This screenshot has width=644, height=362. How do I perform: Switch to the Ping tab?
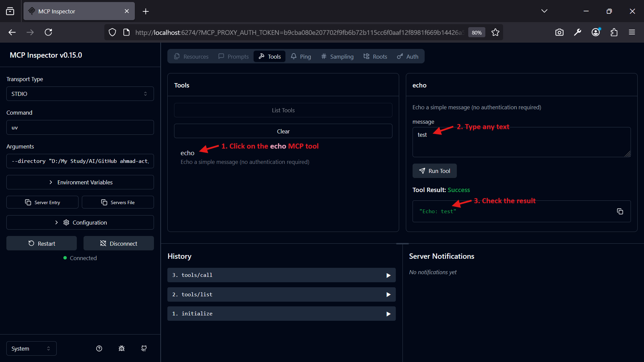click(x=301, y=56)
